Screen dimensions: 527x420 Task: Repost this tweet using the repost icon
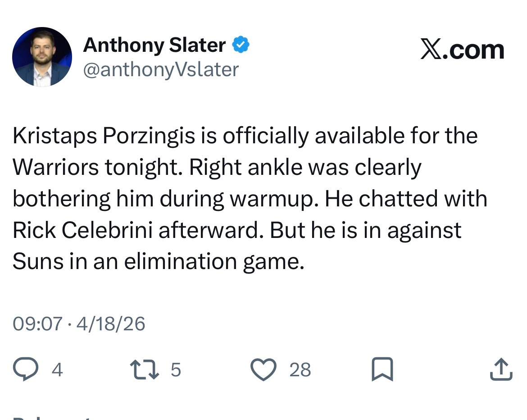(143, 370)
